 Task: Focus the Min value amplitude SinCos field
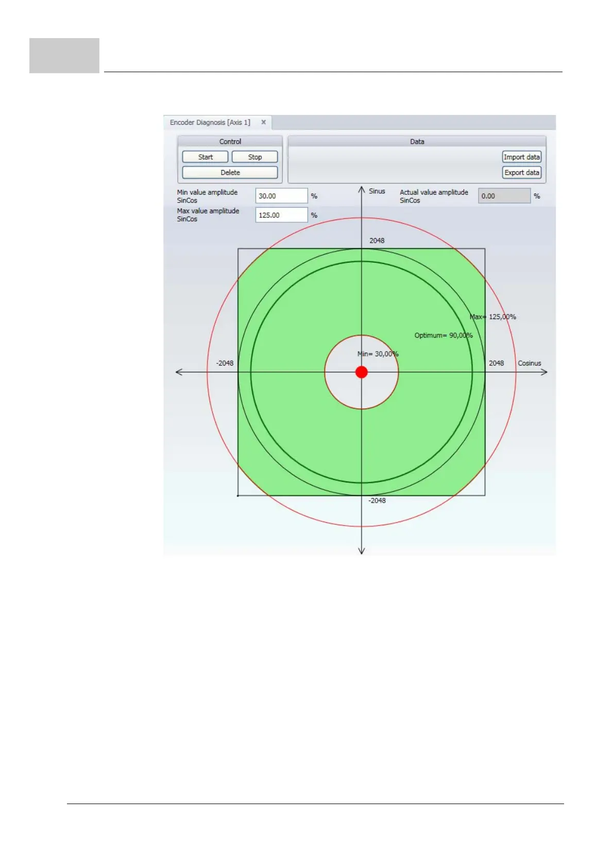281,196
